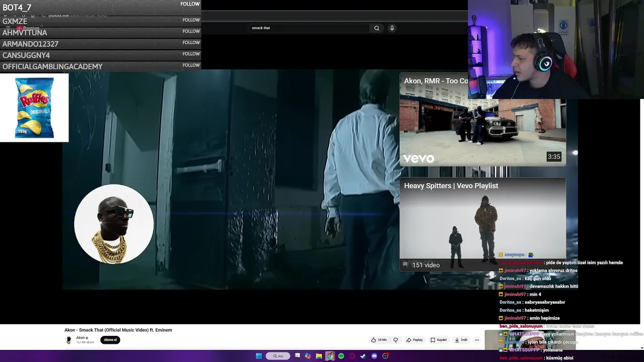Image resolution: width=644 pixels, height=362 pixels.
Task: Open File Explorer from the taskbar
Action: [x=319, y=356]
